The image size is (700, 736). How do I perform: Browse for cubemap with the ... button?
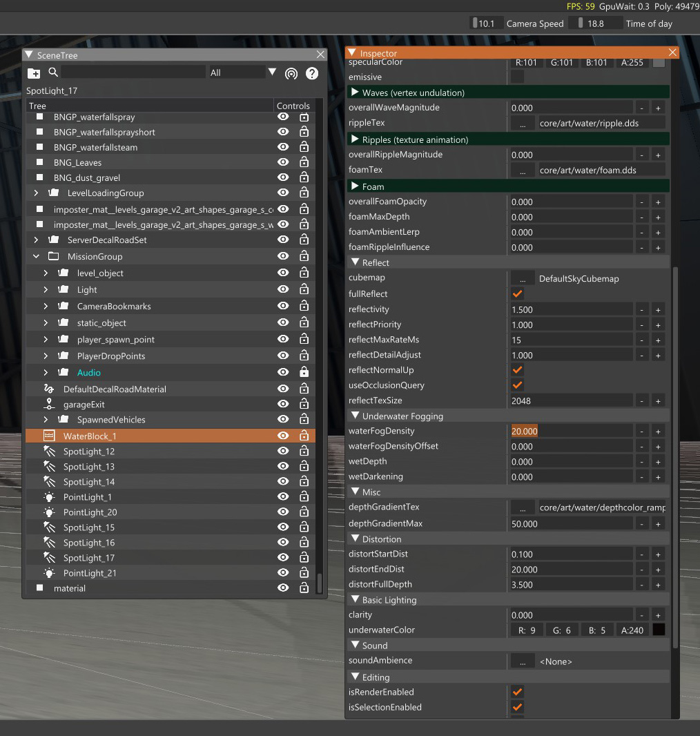point(522,278)
